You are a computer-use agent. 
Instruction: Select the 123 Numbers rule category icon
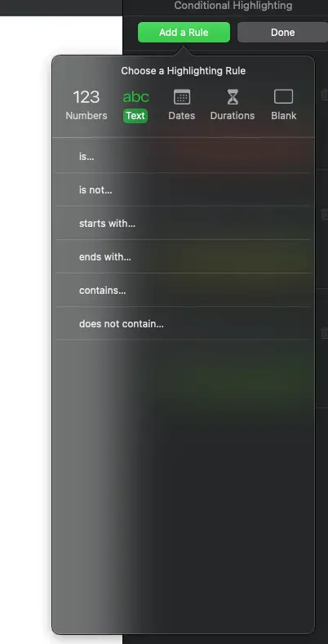click(86, 97)
